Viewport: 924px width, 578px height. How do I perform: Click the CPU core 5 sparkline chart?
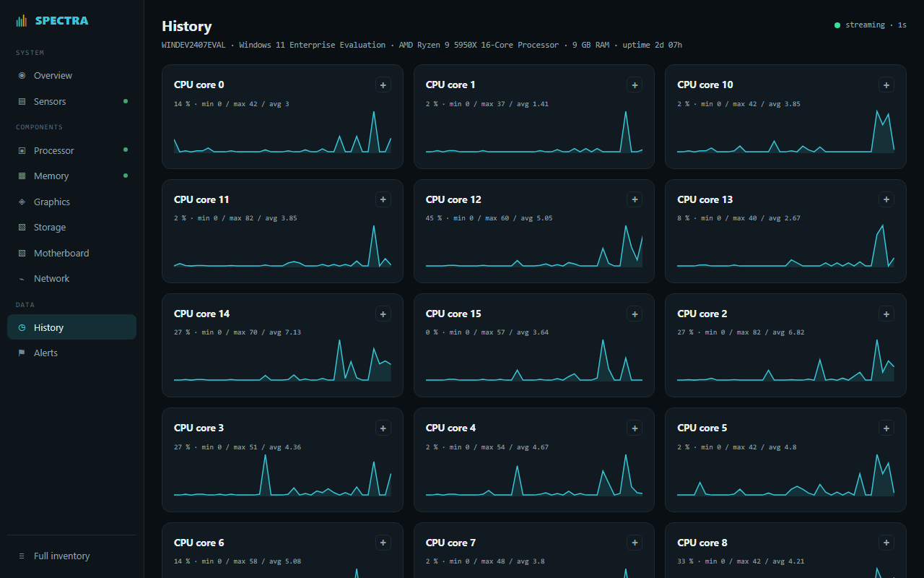click(785, 475)
